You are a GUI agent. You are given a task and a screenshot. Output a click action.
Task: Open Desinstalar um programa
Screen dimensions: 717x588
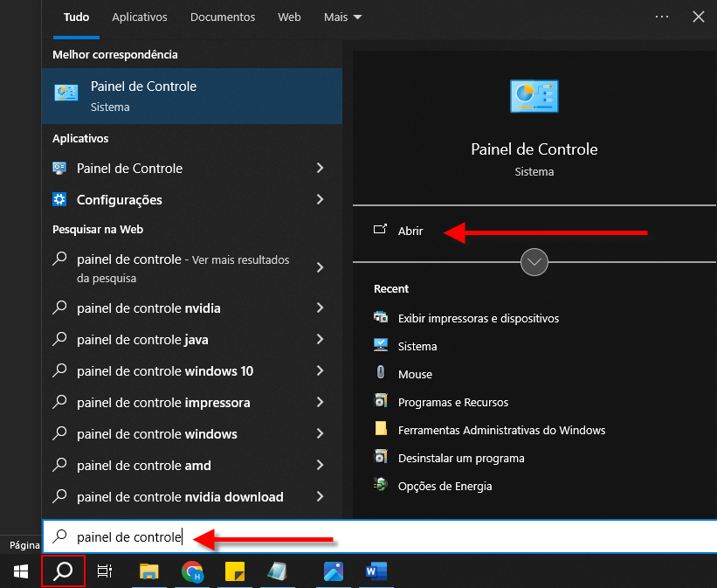pos(461,458)
